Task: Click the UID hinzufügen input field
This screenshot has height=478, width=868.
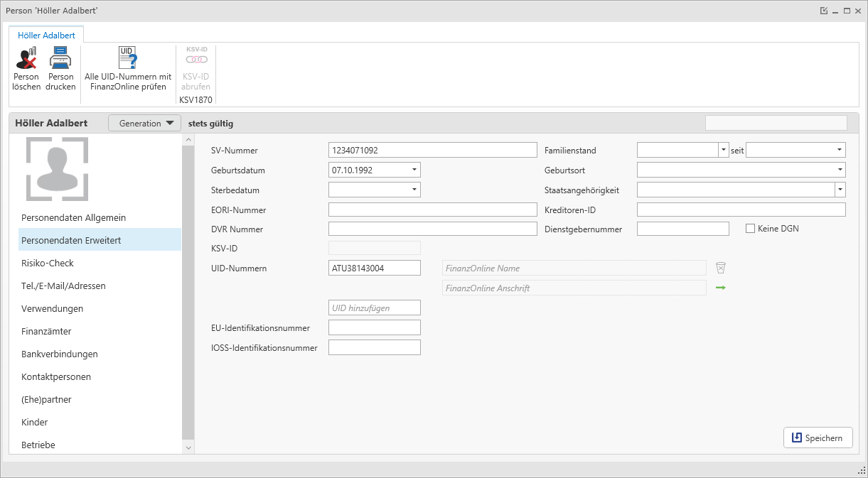Action: [374, 308]
